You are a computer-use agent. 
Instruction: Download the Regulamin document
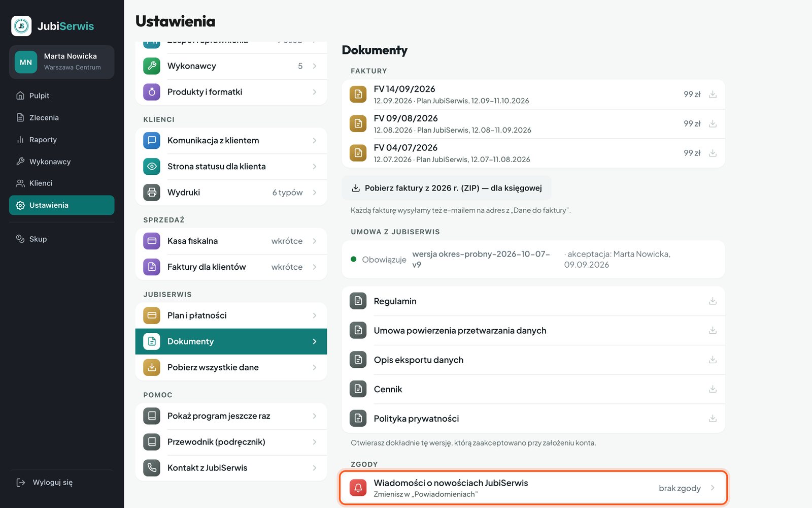coord(713,301)
